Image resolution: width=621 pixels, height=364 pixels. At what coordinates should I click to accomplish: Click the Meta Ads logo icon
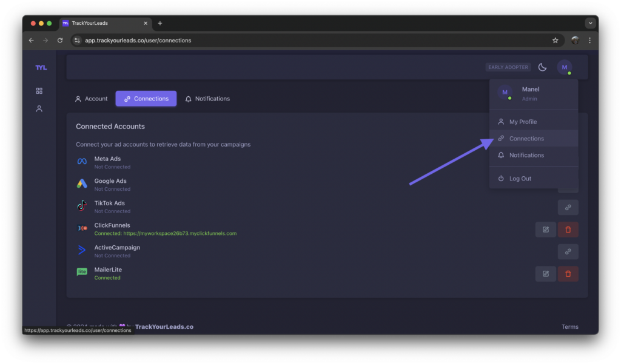(x=82, y=162)
